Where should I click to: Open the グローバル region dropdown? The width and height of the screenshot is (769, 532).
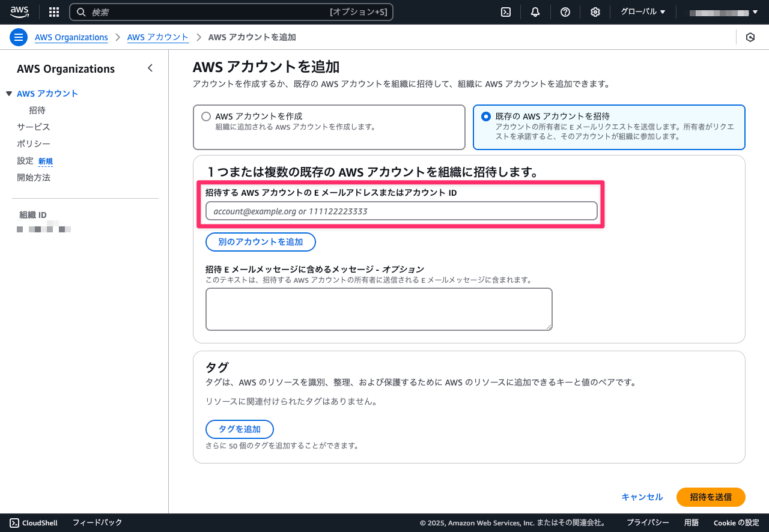tap(643, 12)
